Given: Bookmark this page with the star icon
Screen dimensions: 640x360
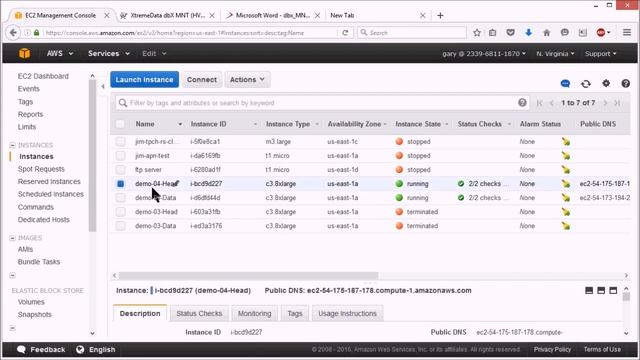Looking at the screenshot, I should (477, 33).
